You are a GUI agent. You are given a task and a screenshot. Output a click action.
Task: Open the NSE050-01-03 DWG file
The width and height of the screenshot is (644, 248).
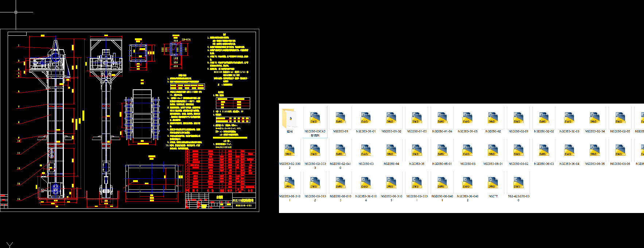coord(417,121)
